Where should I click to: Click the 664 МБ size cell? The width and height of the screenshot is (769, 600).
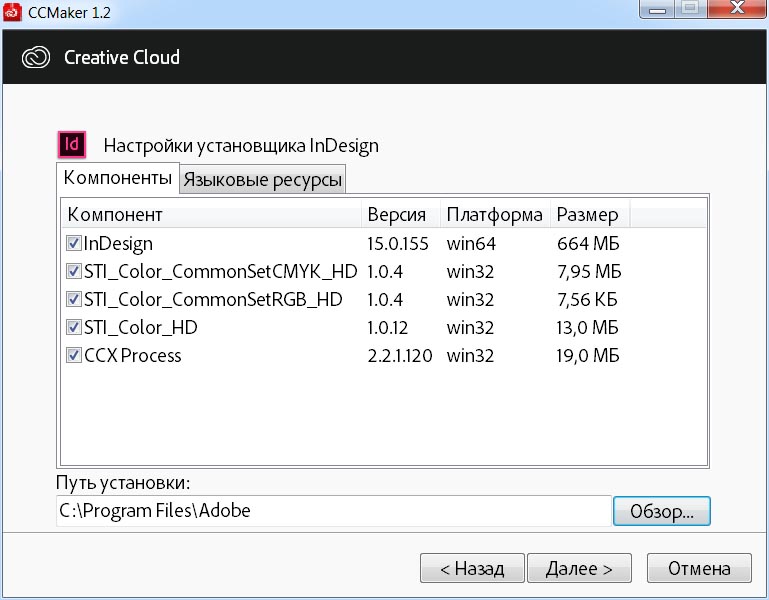(x=588, y=243)
